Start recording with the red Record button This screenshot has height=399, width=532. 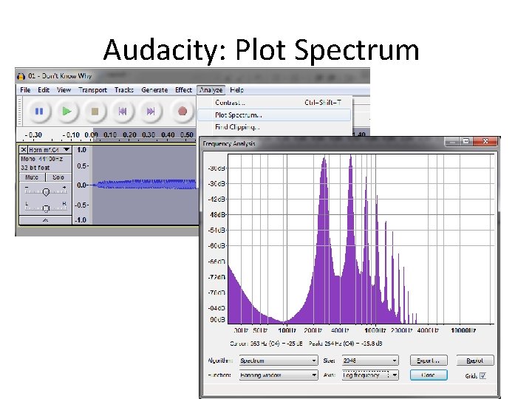point(183,112)
